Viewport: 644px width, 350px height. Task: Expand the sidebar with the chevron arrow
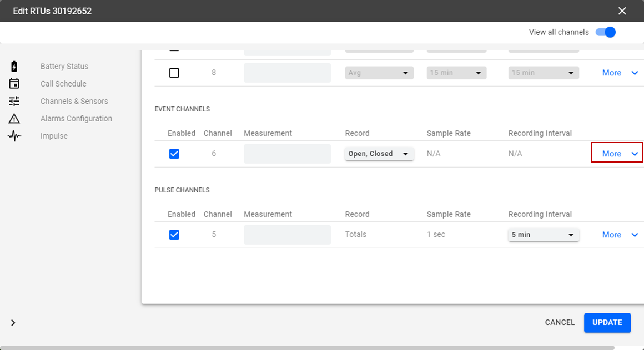(x=13, y=323)
